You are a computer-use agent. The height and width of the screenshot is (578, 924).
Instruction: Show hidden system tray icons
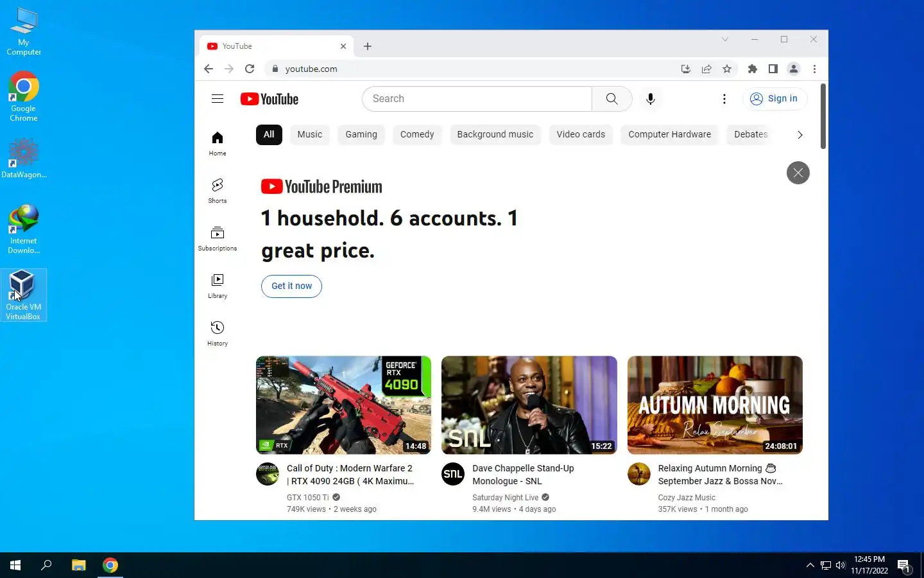[810, 565]
